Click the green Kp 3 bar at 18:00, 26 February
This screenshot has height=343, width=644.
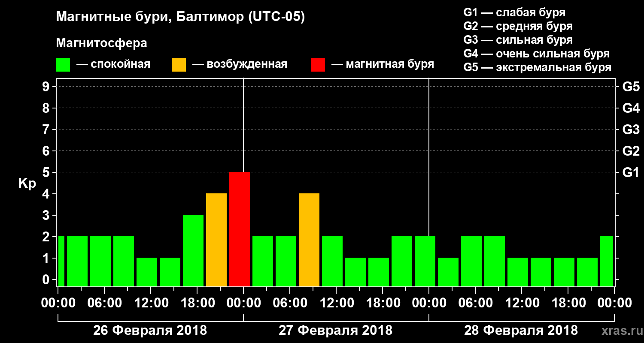pos(193,250)
